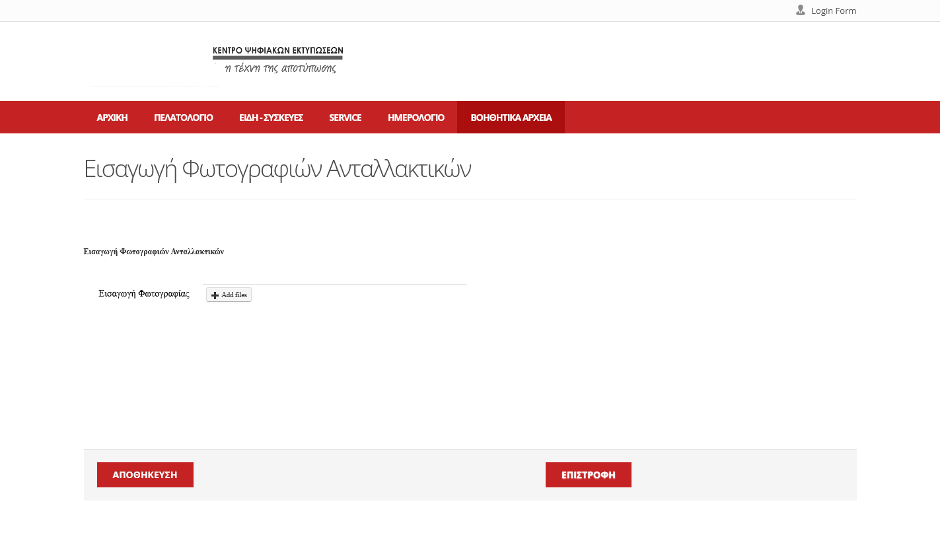The image size is (940, 560).
Task: Click the large Εισαγωγή Φωτογραφιών Ανταλλακτικών page heading
Action: (277, 169)
